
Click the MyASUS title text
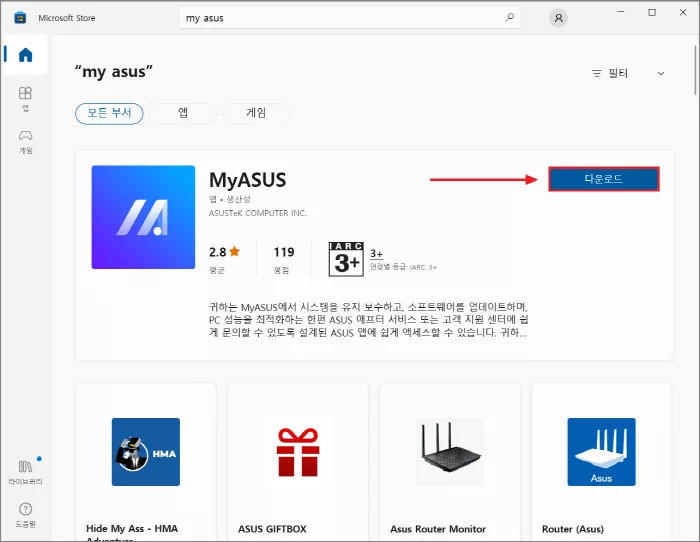point(248,180)
